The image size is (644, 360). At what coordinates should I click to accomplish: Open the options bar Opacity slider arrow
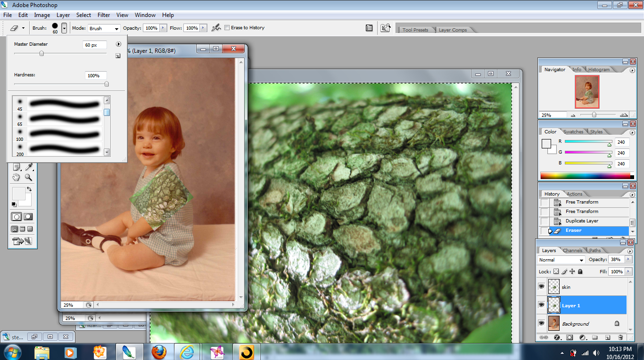[163, 28]
